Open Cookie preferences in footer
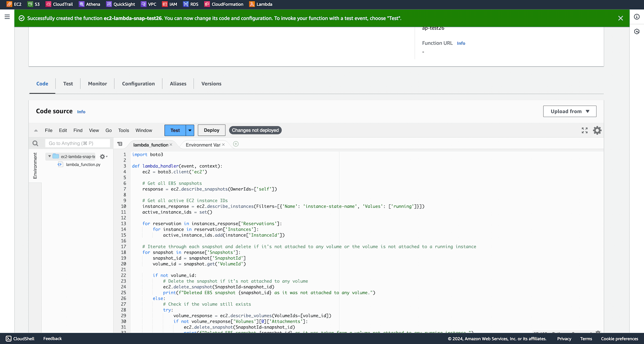The width and height of the screenshot is (644, 344). [x=620, y=339]
